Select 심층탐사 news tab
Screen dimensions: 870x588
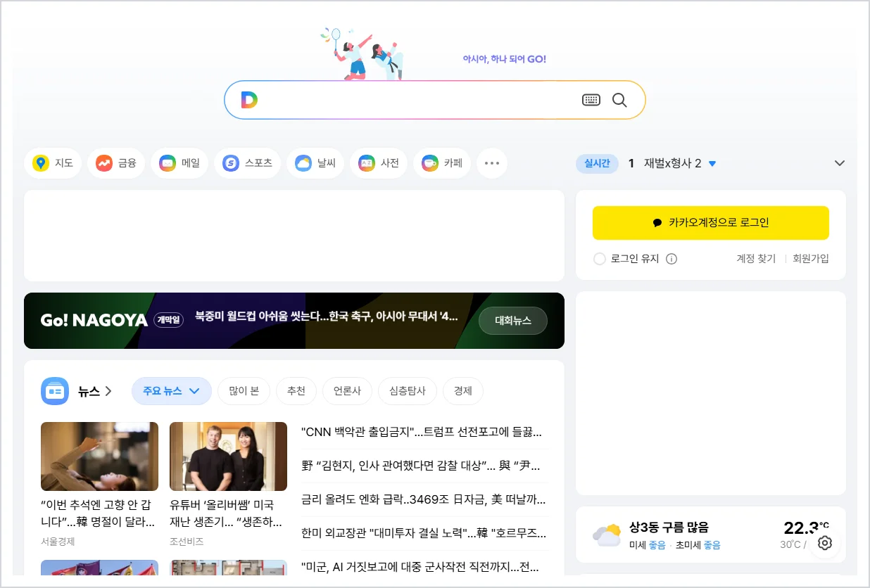408,391
